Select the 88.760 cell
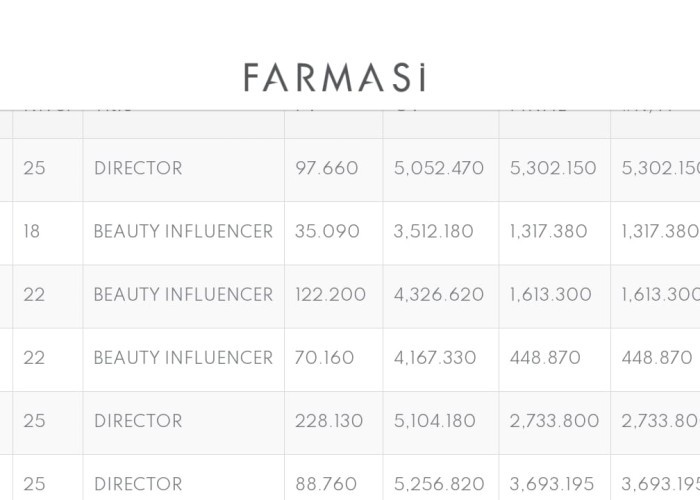Viewport: 700px width, 500px height. (326, 484)
